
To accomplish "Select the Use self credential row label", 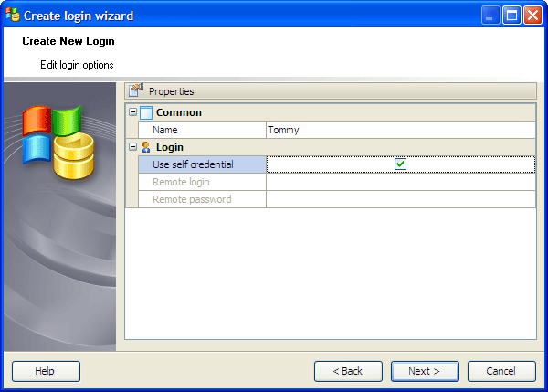I will pyautogui.click(x=202, y=164).
